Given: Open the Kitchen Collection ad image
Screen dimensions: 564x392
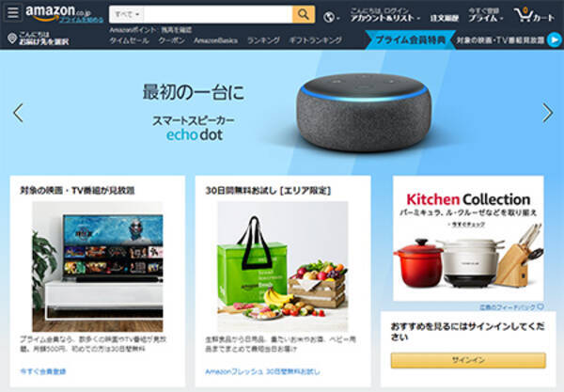Looking at the screenshot, I should point(468,238).
